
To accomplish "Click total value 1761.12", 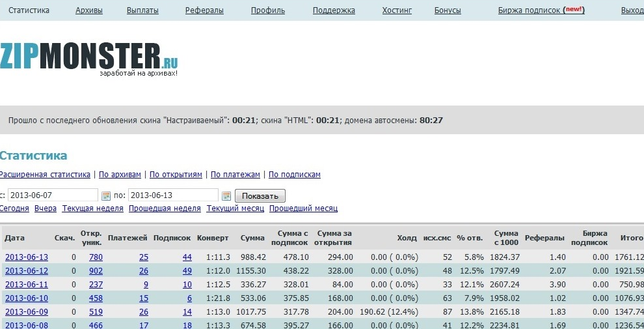I will pos(629,257).
